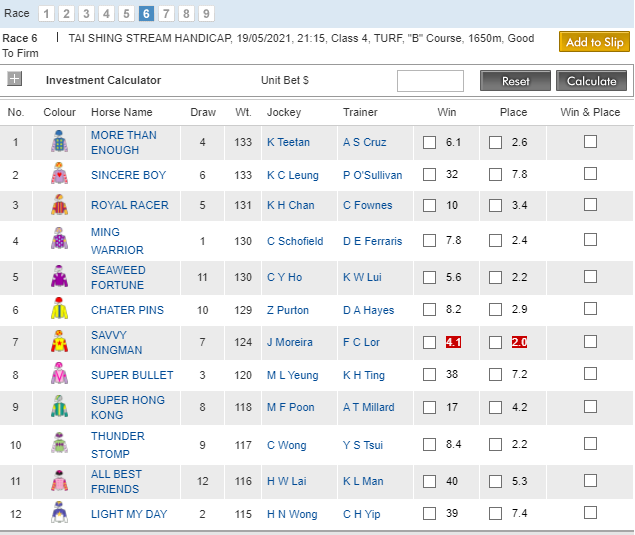The width and height of the screenshot is (635, 535).
Task: Click the silk icon for Super Hong Kong
Action: [x=59, y=407]
